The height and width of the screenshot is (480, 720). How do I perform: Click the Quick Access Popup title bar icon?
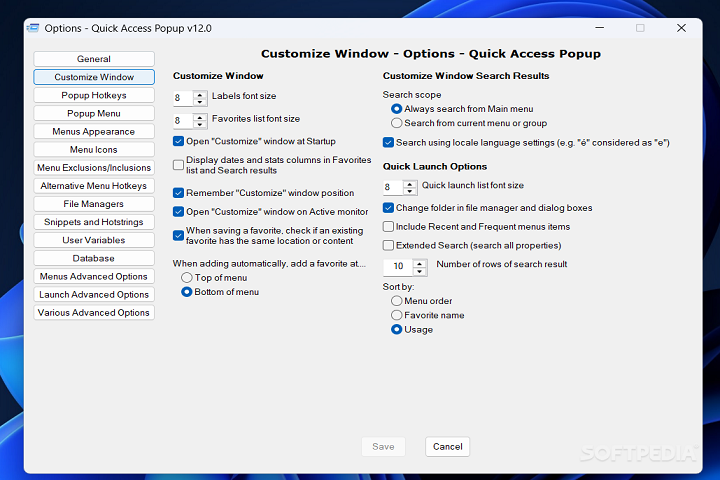(x=33, y=28)
